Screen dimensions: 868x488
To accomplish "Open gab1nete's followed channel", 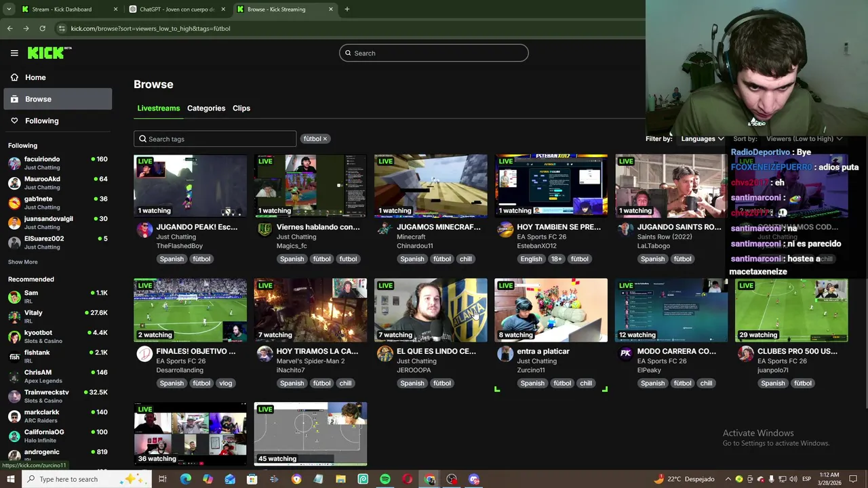I will click(x=58, y=203).
